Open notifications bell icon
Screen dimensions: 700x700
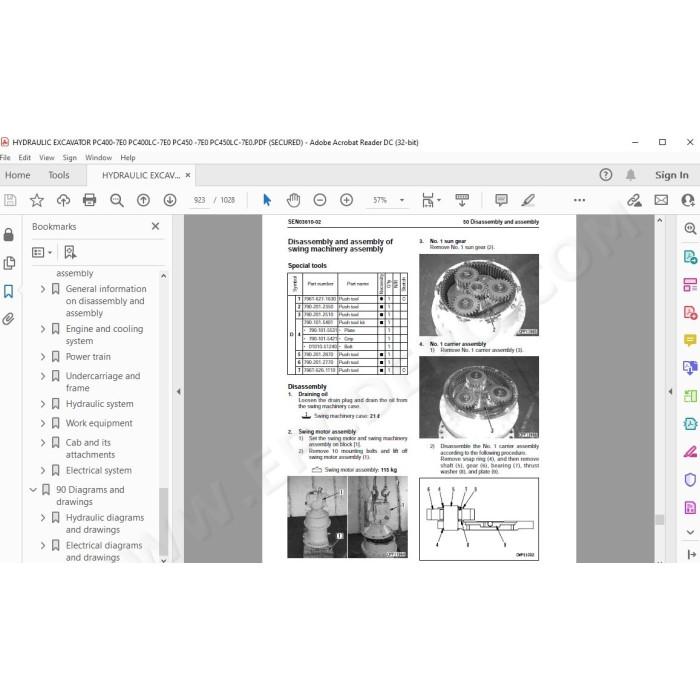coord(630,175)
